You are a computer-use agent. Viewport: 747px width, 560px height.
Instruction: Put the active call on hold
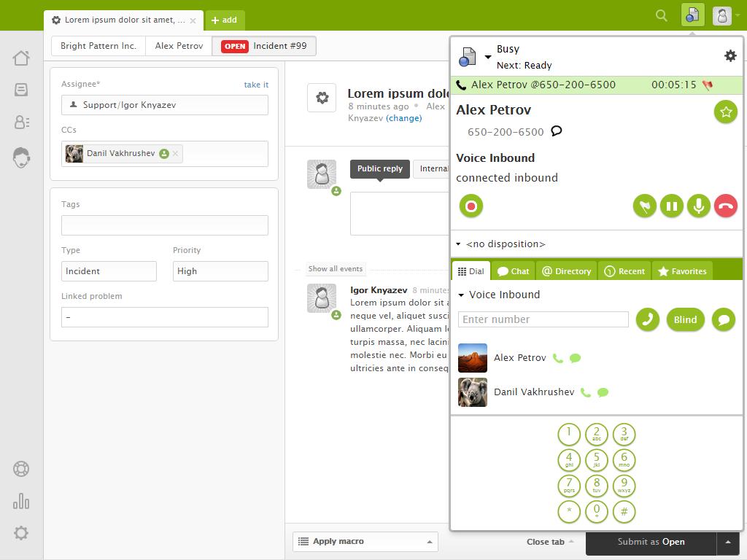(x=671, y=206)
